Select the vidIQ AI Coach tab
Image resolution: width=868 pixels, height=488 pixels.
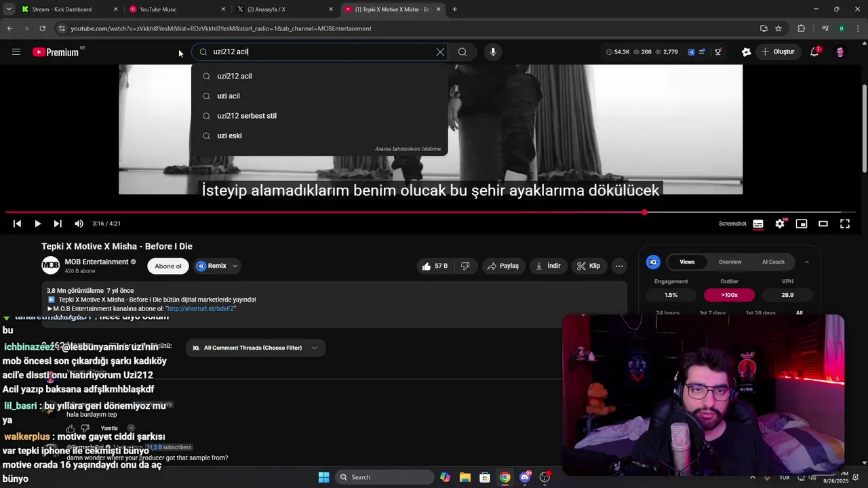[x=773, y=262]
